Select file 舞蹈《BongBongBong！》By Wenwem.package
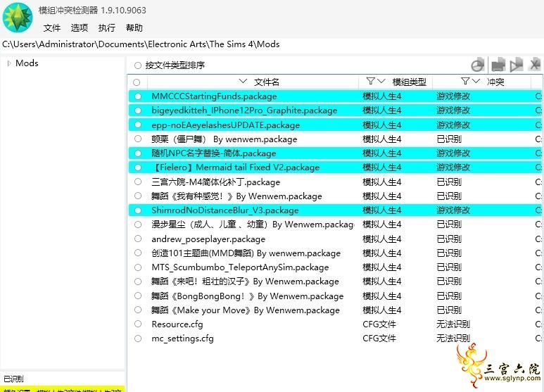This screenshot has width=544, height=392. pos(247,296)
